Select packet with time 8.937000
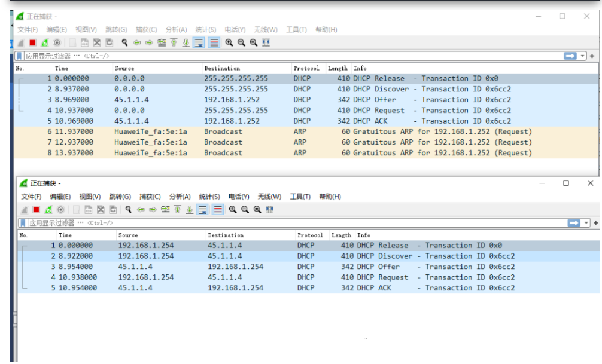The height and width of the screenshot is (364, 602). coord(306,89)
